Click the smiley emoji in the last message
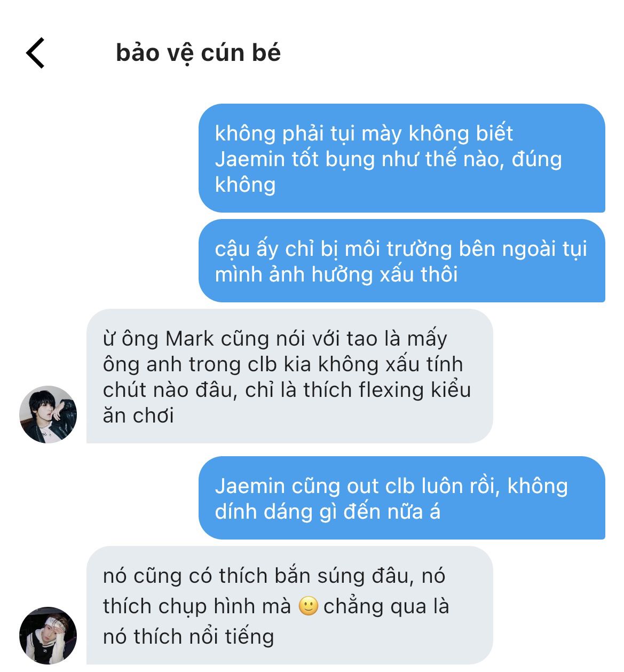The width and height of the screenshot is (624, 672). 308,606
